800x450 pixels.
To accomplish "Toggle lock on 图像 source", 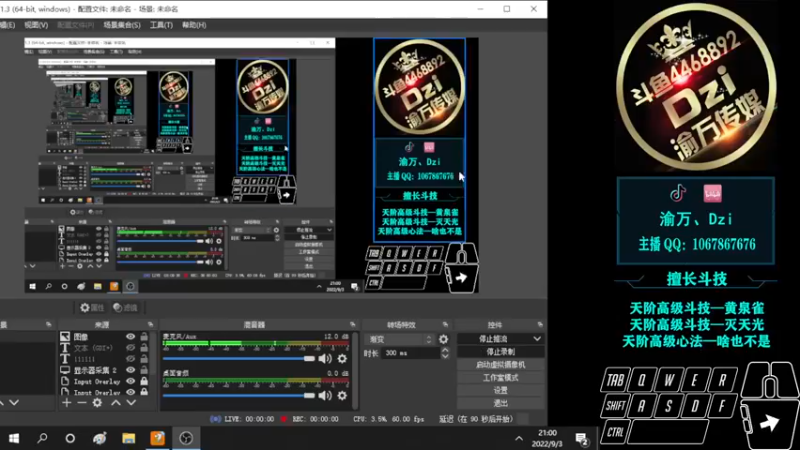I will coord(144,337).
